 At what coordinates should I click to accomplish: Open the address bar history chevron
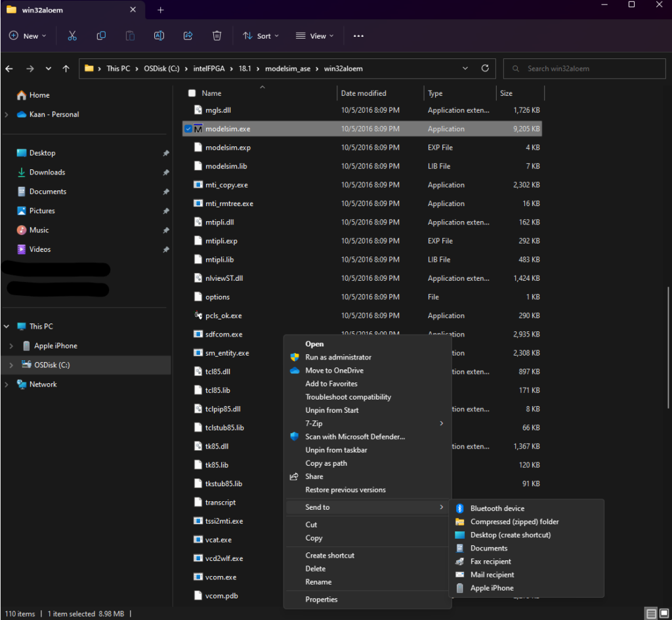465,68
